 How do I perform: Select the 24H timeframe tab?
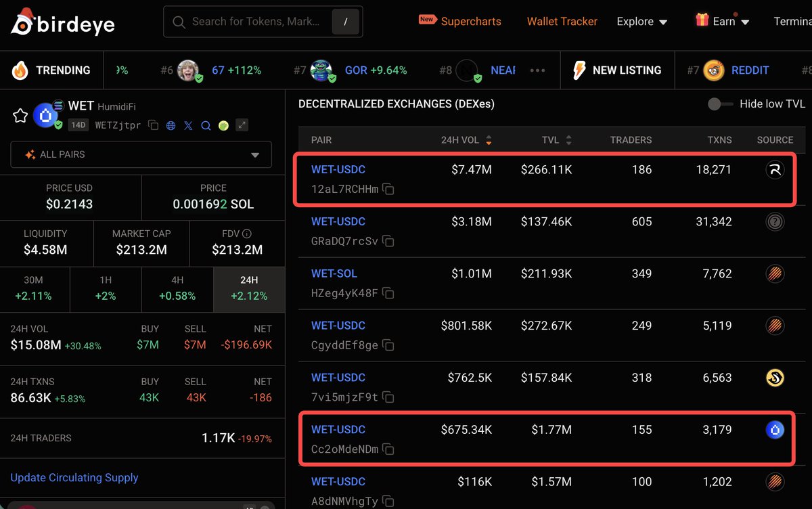249,288
